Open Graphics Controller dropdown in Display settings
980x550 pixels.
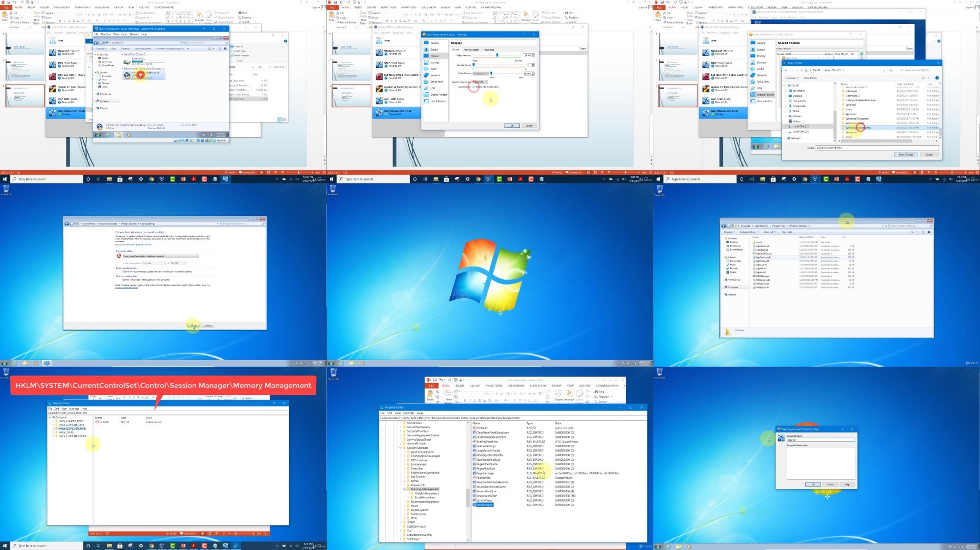pos(480,82)
